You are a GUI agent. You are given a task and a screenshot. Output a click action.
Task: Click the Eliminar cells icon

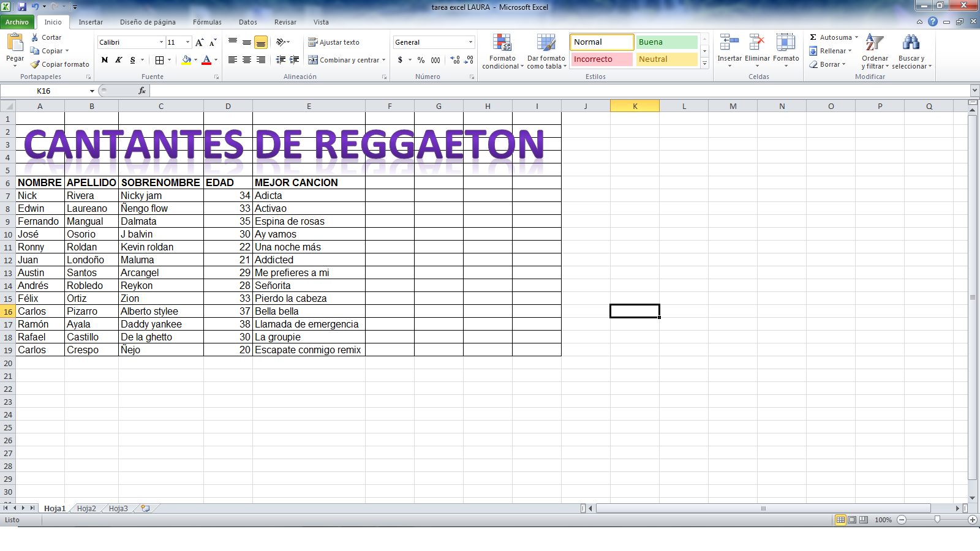tap(757, 43)
